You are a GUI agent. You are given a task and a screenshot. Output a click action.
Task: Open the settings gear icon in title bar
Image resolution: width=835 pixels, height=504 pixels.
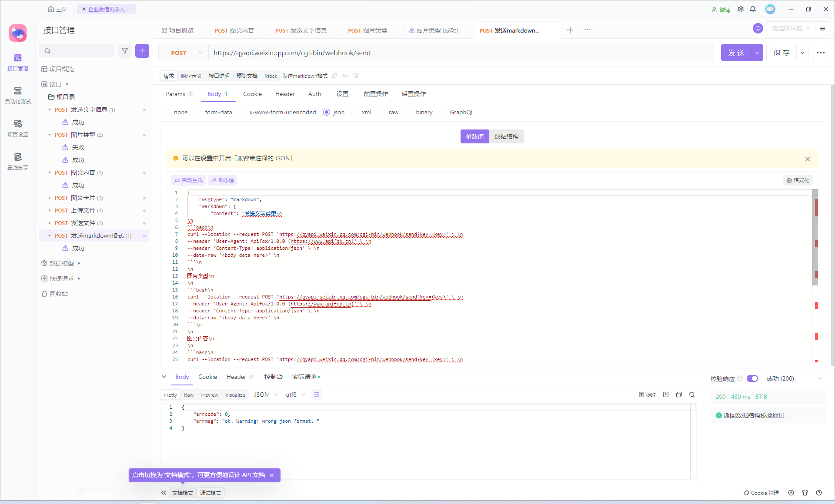(741, 9)
